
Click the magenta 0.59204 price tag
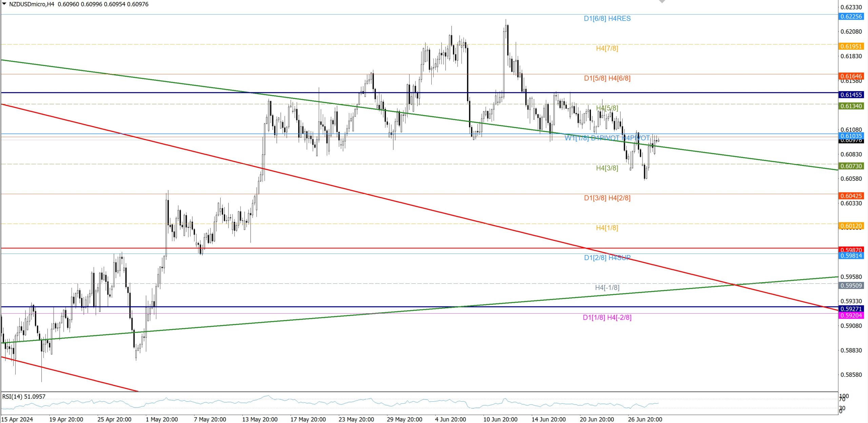tap(851, 316)
